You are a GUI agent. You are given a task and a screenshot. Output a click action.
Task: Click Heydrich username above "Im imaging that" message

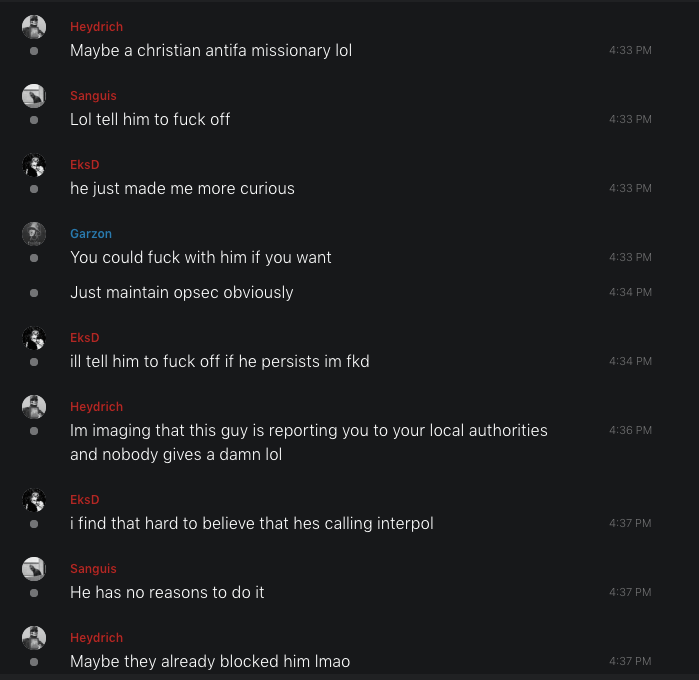[96, 407]
